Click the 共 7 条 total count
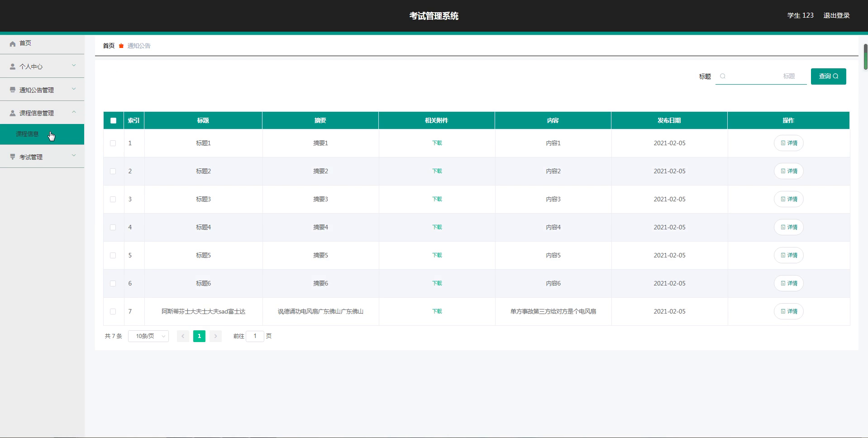Image resolution: width=868 pixels, height=438 pixels. pyautogui.click(x=113, y=336)
